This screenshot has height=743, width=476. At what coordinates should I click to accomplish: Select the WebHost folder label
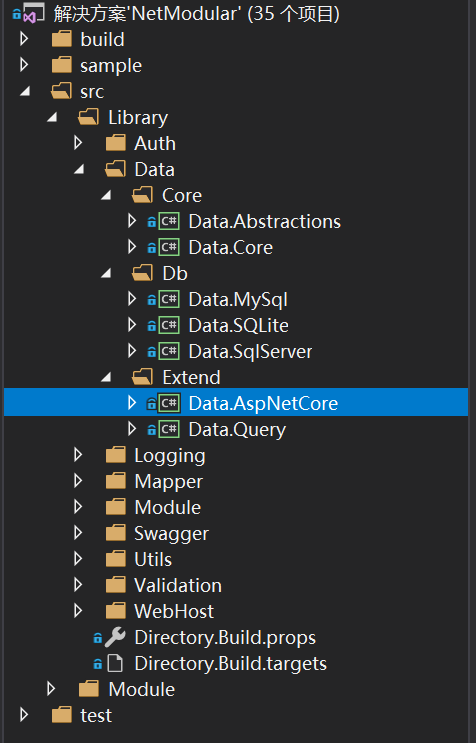point(174,611)
